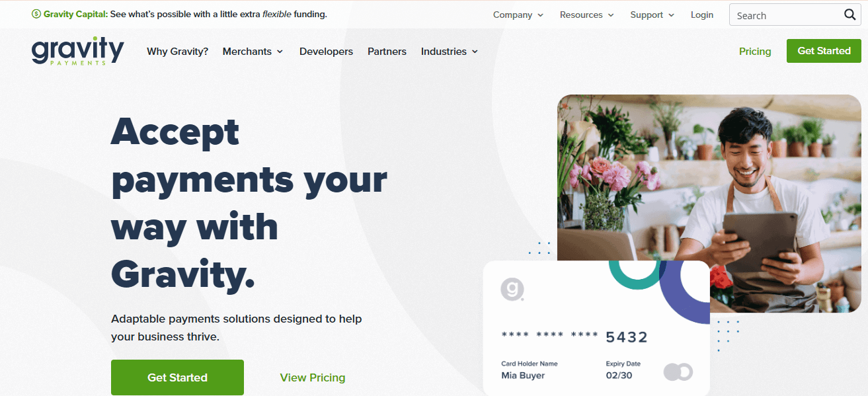Click the hero Get Started button

177,377
